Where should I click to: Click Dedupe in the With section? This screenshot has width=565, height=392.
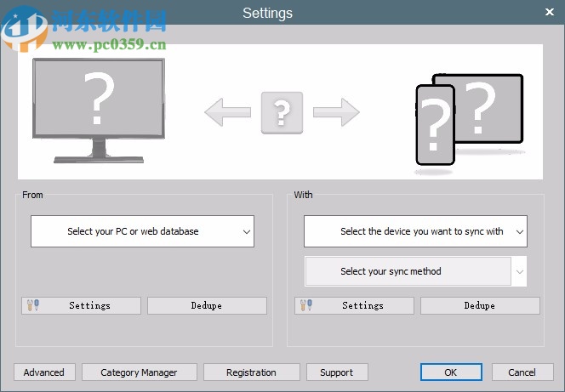(480, 305)
